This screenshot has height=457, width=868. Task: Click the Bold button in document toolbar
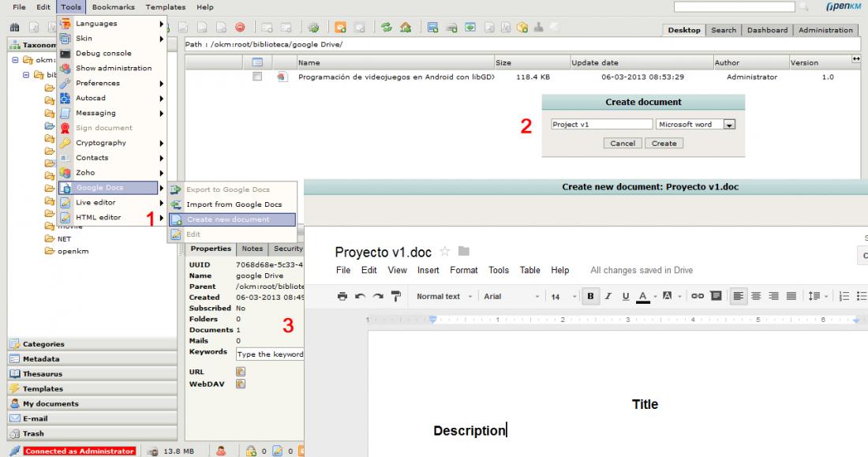tap(589, 297)
